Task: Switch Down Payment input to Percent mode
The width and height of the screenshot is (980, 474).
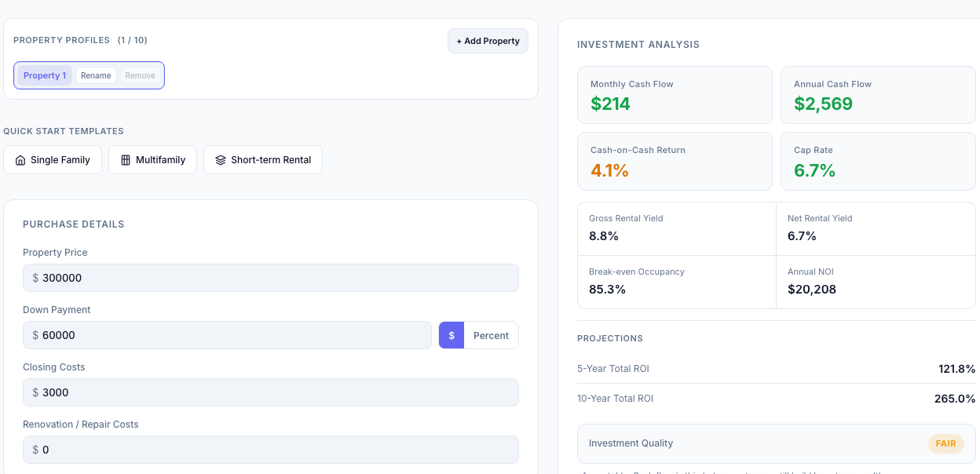Action: pos(491,335)
